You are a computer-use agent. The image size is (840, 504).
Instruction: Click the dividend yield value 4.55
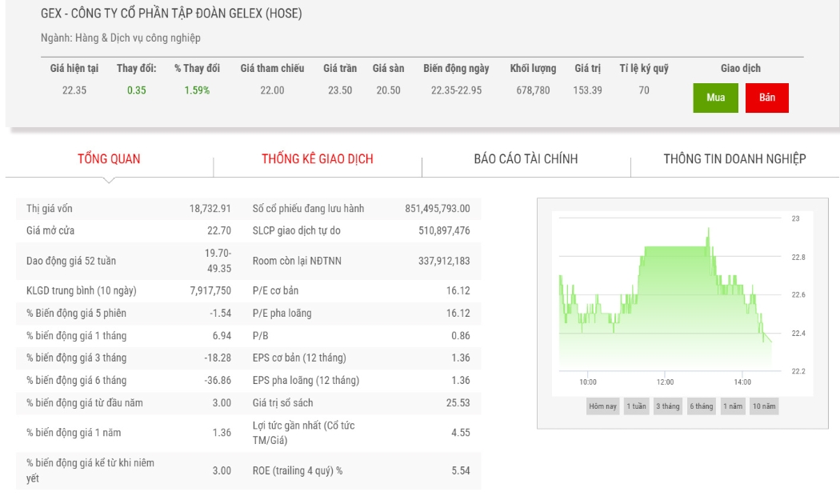click(x=461, y=433)
